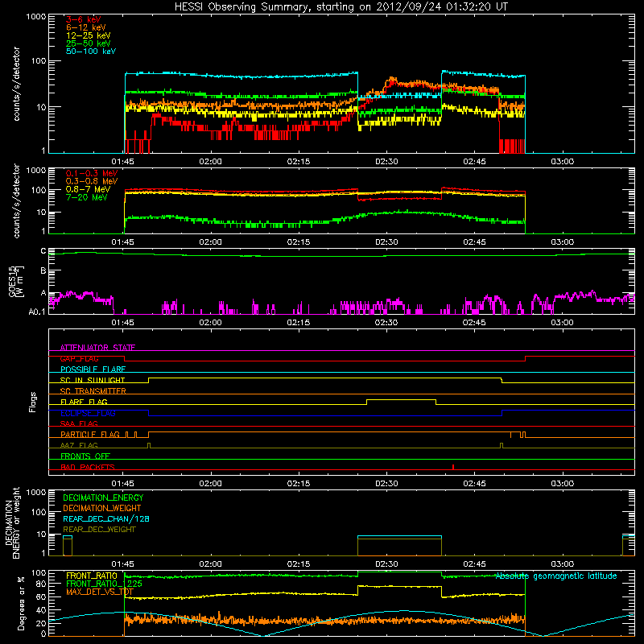Click the 02:30 tick label under the Flags panel
This screenshot has width=644, height=644.
click(x=386, y=484)
